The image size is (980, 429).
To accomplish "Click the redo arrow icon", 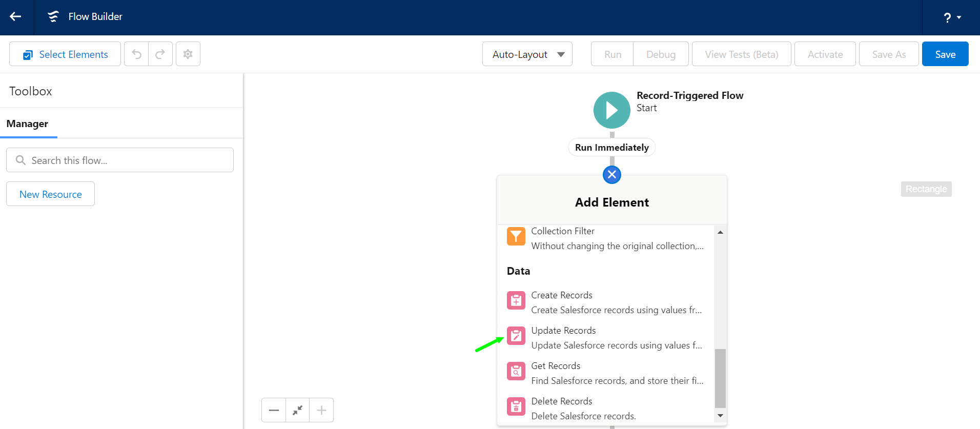I will point(160,54).
